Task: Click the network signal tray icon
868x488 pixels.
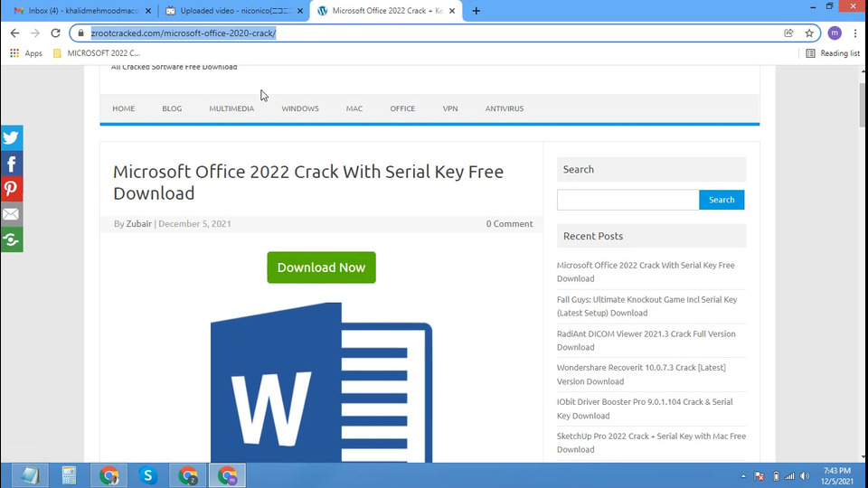Action: point(790,476)
